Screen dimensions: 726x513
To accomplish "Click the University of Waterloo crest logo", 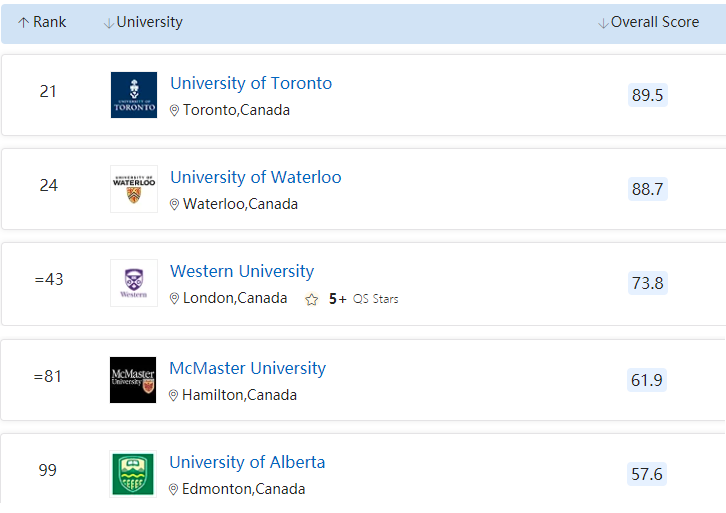I will pos(134,189).
